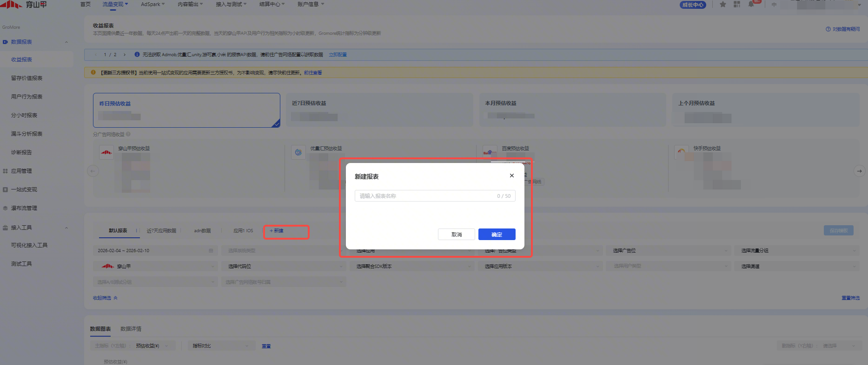Open the date range calendar icon
This screenshot has width=868, height=365.
tap(211, 251)
